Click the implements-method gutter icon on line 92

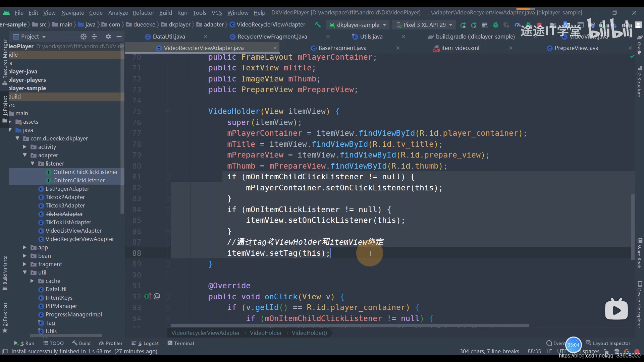(147, 296)
